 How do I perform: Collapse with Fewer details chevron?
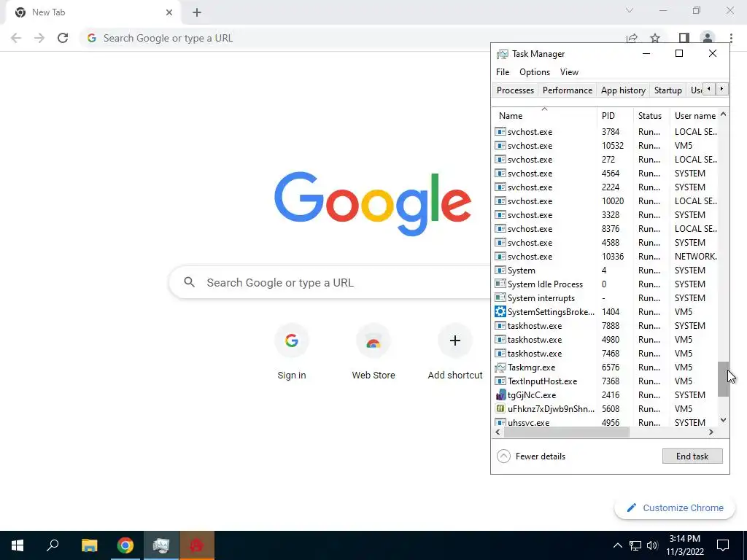[x=503, y=456]
